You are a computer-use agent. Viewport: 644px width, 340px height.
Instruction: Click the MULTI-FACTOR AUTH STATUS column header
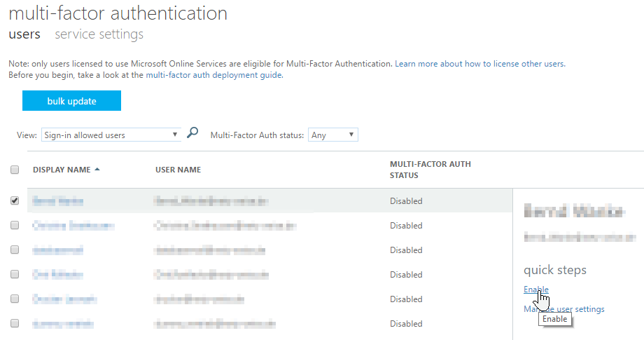pos(430,170)
